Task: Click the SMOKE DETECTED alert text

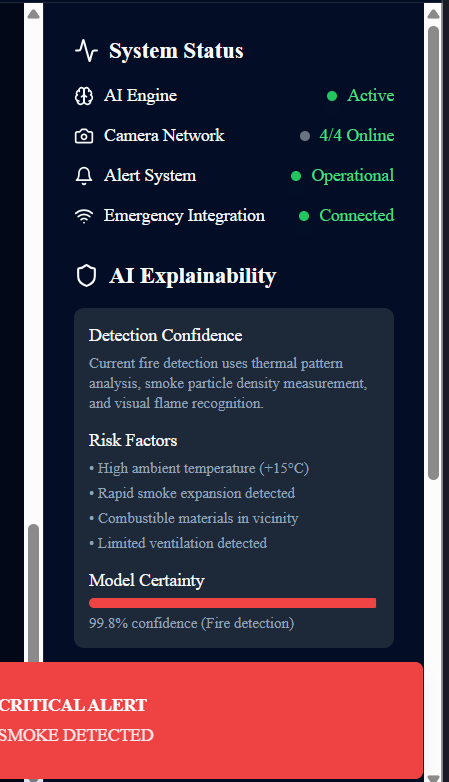Action: pos(76,735)
